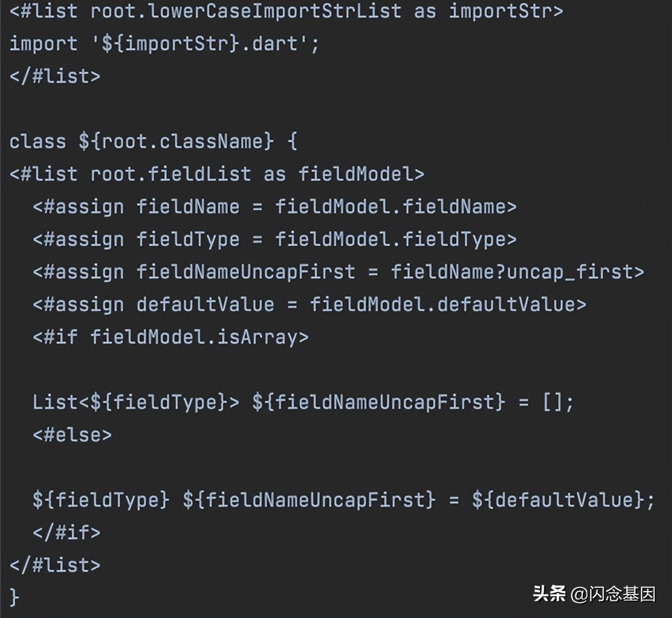Click fieldModel.isArray in the if directive
Viewport: 672px width, 618px height.
pyautogui.click(x=194, y=337)
